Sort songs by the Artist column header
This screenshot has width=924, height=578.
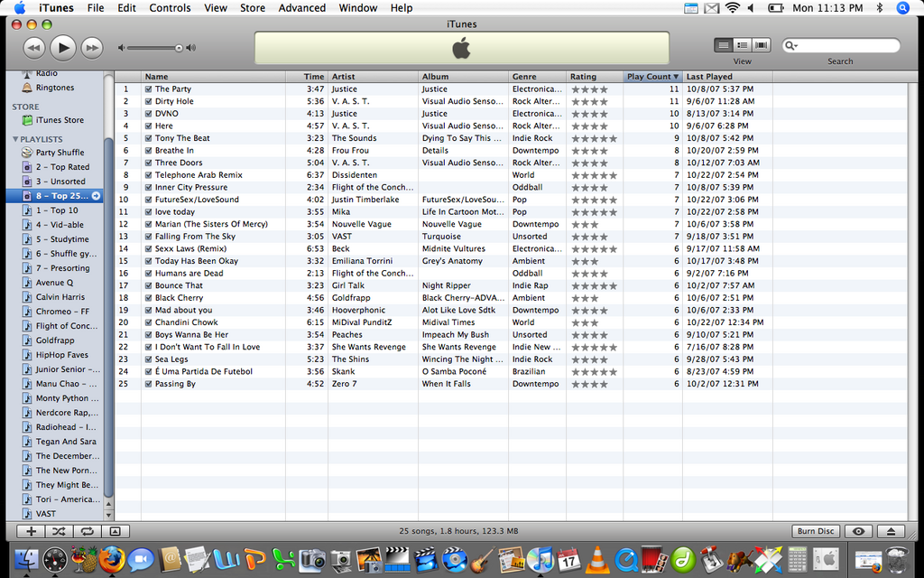[373, 77]
